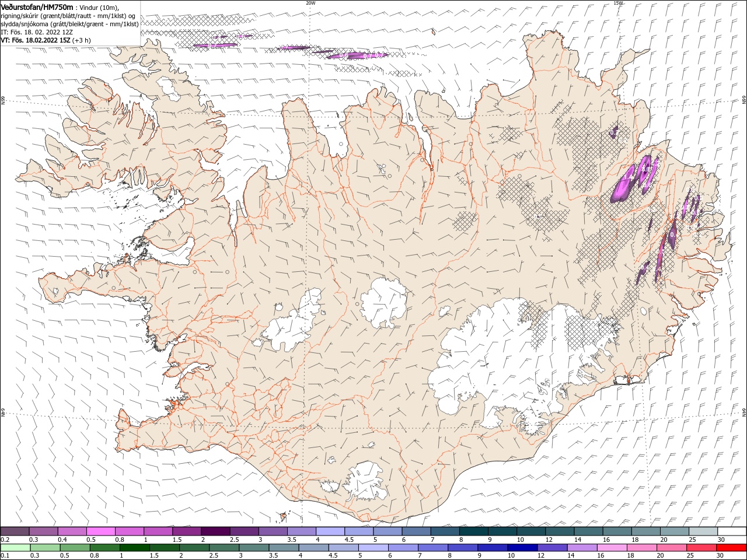Click the 64N latitude label on the right edge

(x=744, y=412)
